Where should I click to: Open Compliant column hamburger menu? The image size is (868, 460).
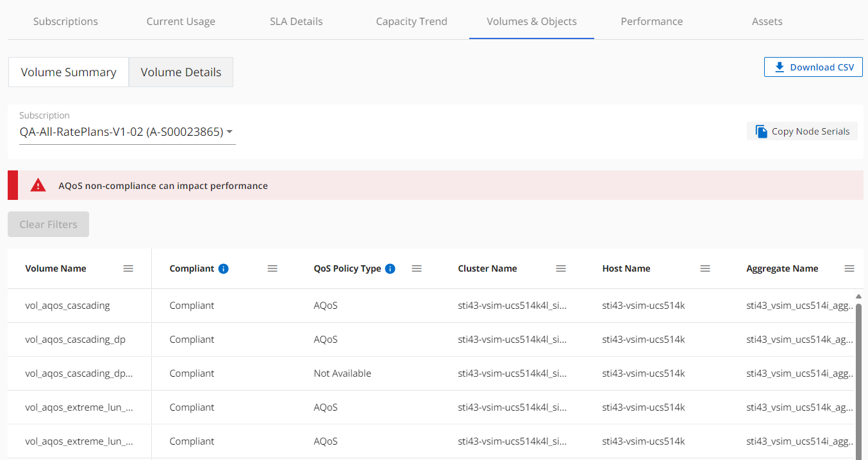(x=272, y=268)
